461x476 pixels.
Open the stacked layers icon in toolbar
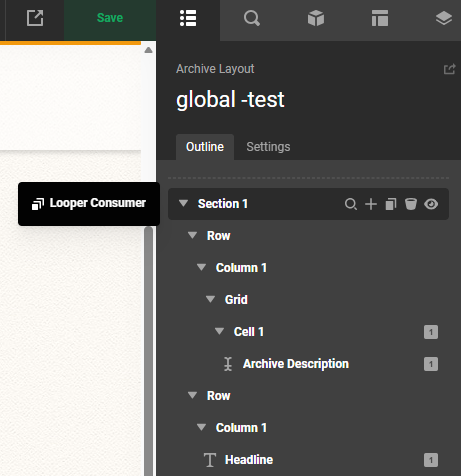coord(444,18)
